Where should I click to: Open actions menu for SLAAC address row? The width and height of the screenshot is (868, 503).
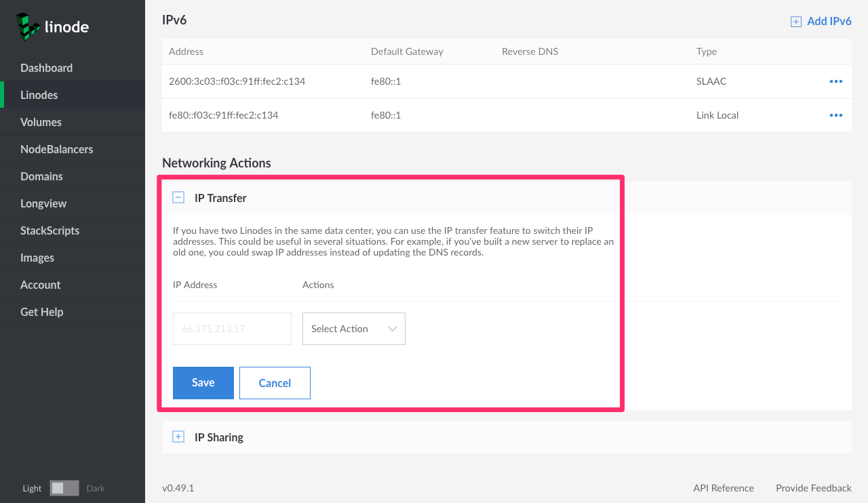[835, 81]
